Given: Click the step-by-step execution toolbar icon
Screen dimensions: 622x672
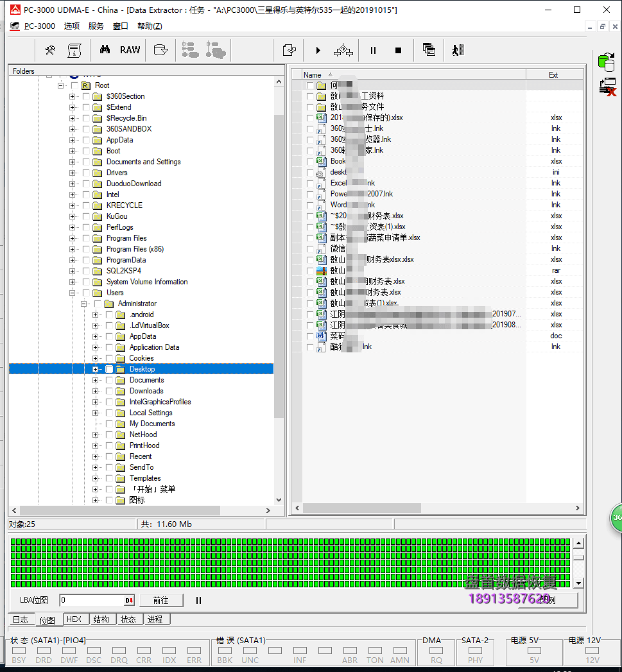Looking at the screenshot, I should (x=343, y=51).
